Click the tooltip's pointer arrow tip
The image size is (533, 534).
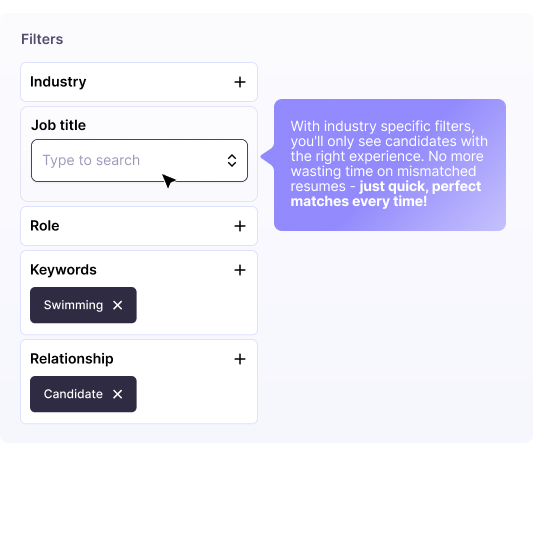point(263,157)
